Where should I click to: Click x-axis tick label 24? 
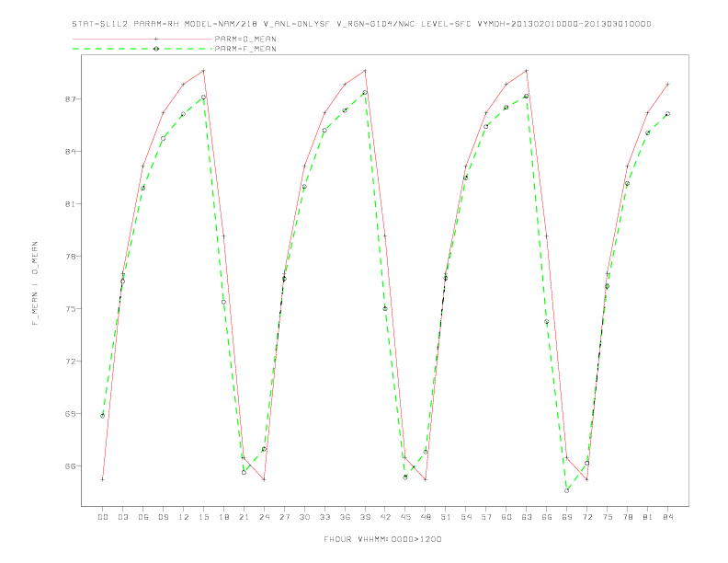pos(264,517)
